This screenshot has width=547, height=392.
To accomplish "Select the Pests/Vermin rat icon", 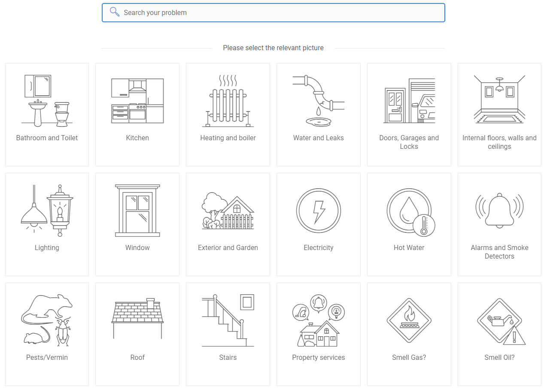I will (47, 320).
